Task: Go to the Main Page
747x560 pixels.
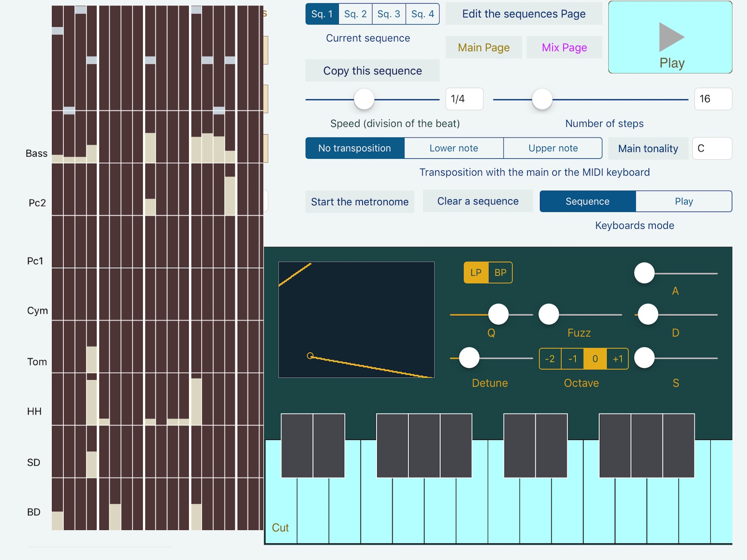Action: pyautogui.click(x=483, y=47)
